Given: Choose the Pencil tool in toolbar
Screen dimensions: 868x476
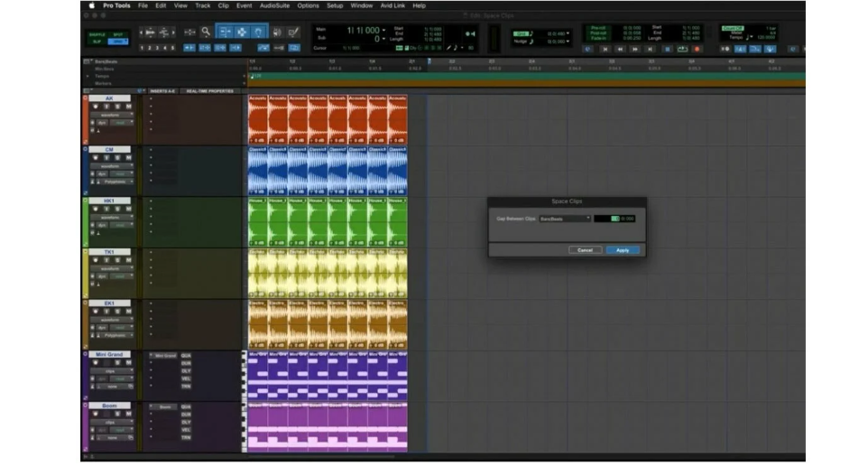Looking at the screenshot, I should (x=293, y=32).
